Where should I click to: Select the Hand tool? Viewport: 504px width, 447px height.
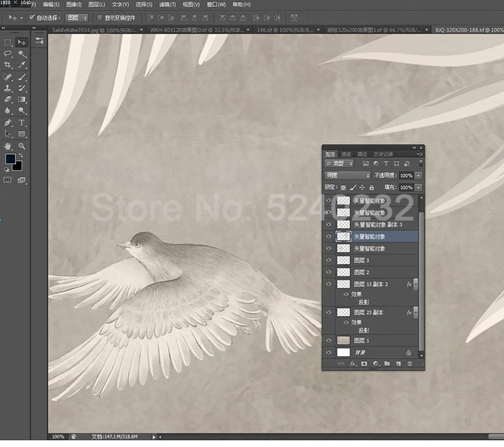click(x=7, y=146)
